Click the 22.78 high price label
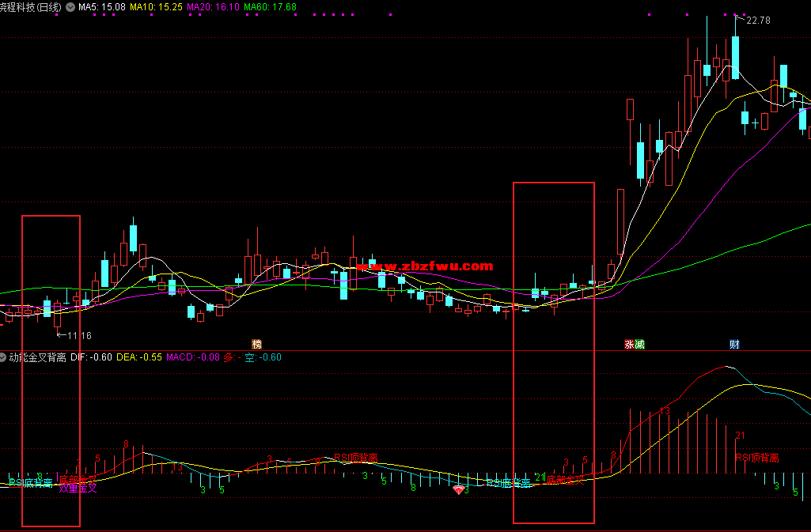This screenshot has width=811, height=532. click(x=758, y=21)
